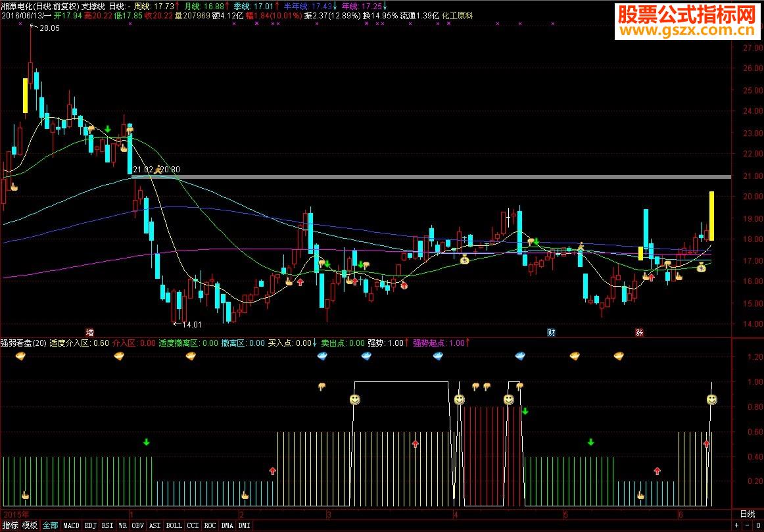Click the tall yellow candle at chart's right edge
Image resolution: width=764 pixels, height=532 pixels.
(711, 216)
